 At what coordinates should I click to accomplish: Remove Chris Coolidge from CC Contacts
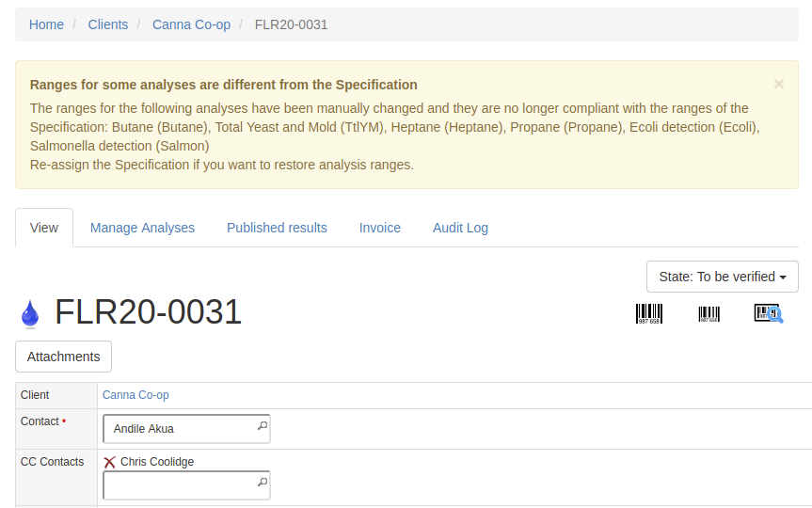(110, 462)
